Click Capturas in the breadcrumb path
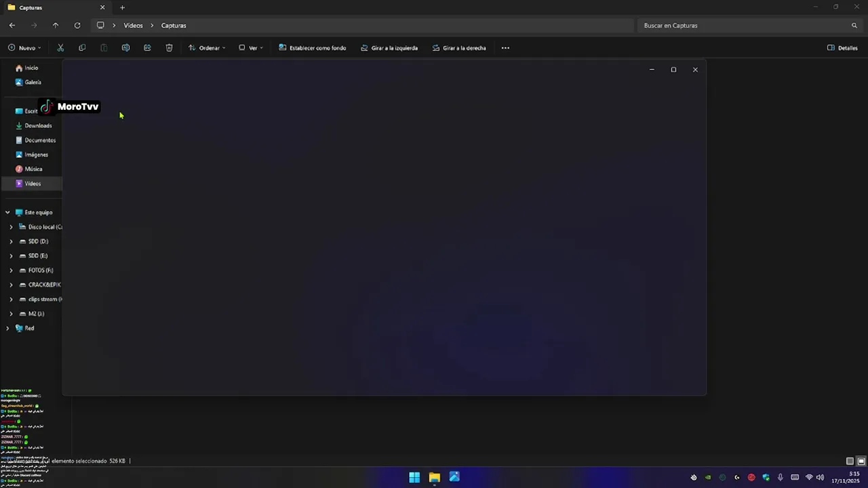Viewport: 868px width, 488px height. pos(174,25)
